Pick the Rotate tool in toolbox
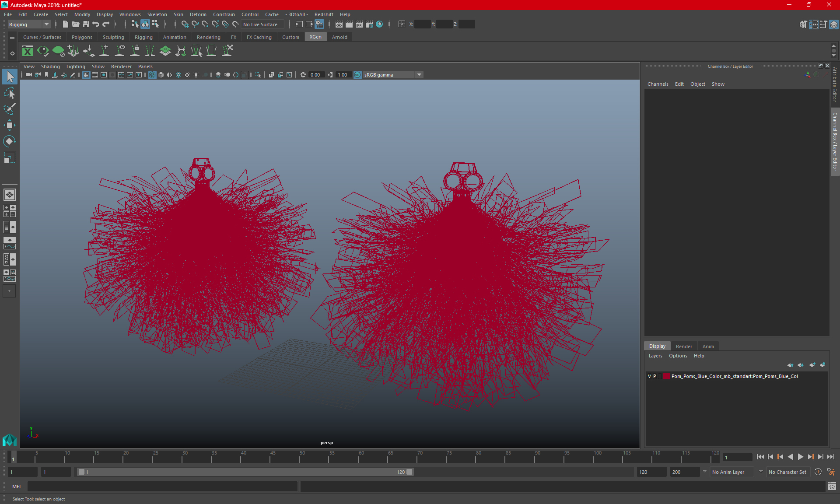This screenshot has height=504, width=840. coord(10,141)
